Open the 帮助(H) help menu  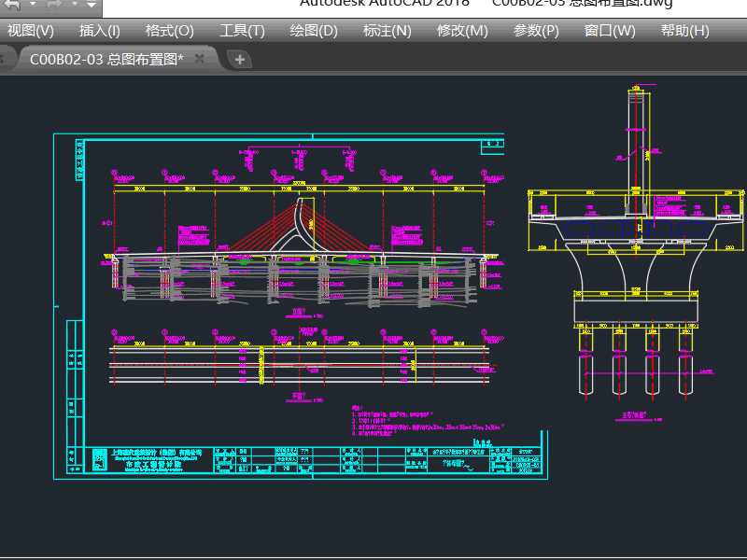(684, 31)
